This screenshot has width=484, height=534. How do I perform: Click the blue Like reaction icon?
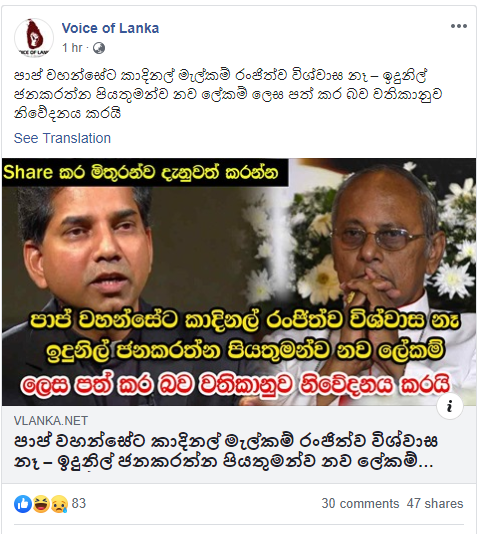23,504
